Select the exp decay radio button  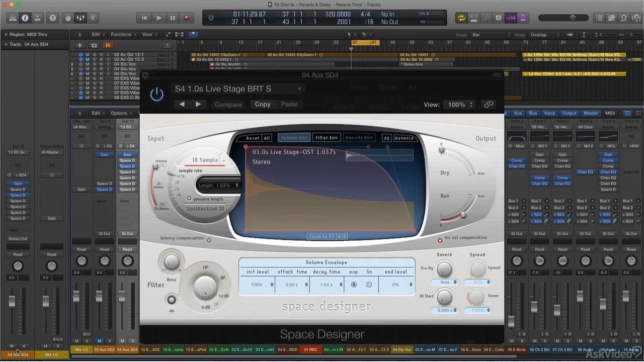point(354,285)
